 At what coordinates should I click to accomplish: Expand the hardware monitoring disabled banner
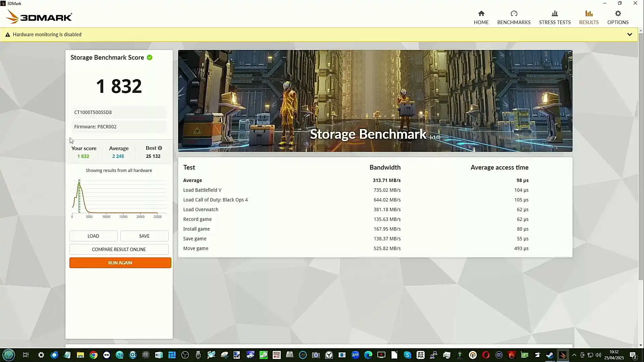tap(629, 35)
